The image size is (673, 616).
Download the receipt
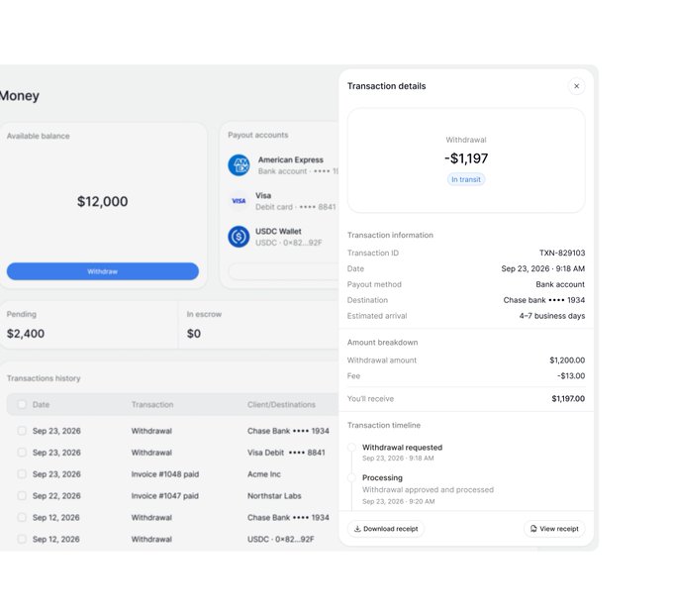(x=385, y=529)
